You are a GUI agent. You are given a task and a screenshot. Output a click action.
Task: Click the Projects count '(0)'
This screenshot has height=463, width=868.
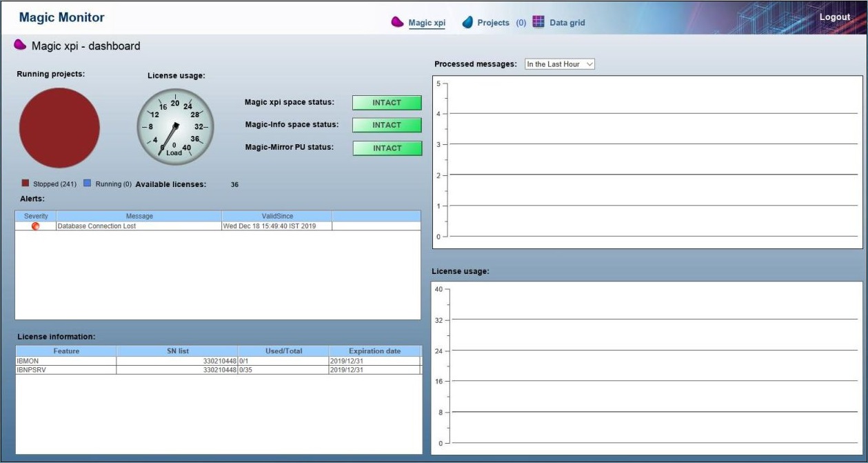521,23
